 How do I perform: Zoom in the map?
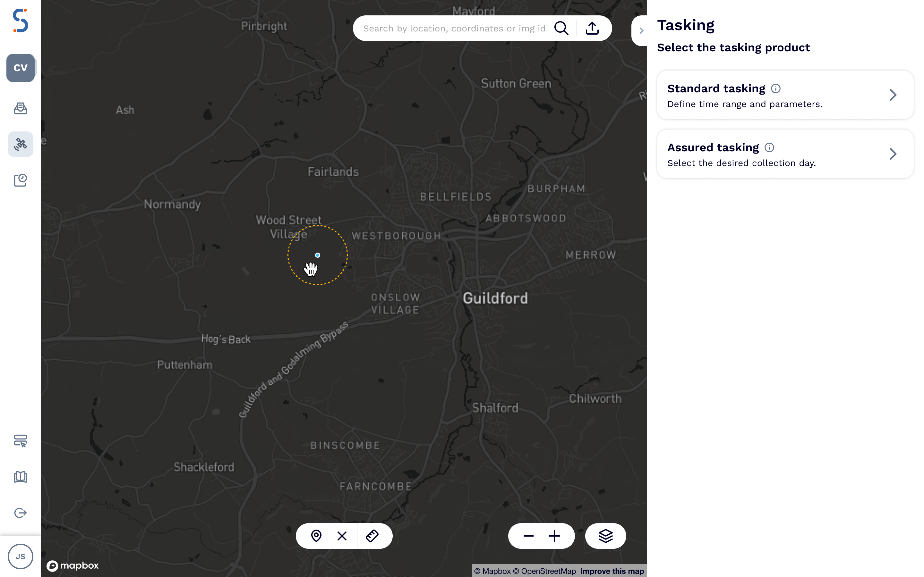point(554,536)
